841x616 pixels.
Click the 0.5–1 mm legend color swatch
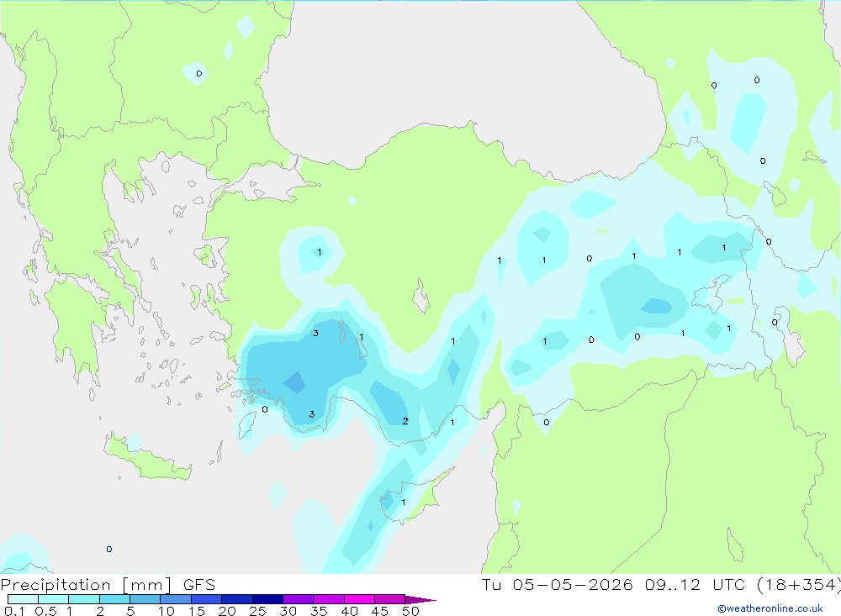[x=53, y=599]
